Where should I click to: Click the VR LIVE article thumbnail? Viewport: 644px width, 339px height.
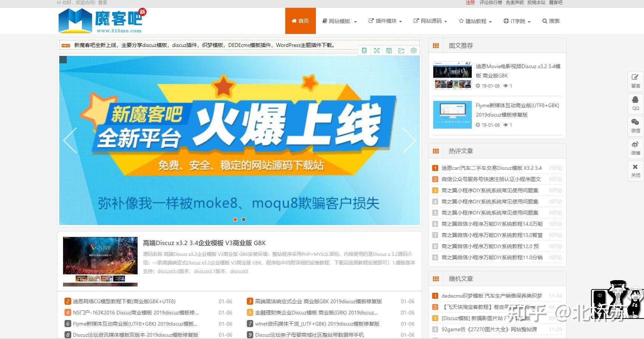point(100,262)
